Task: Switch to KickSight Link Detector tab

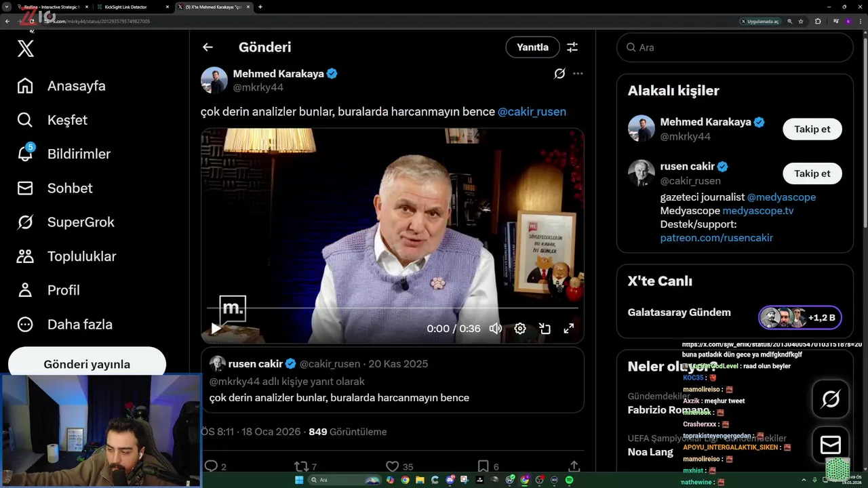Action: (132, 7)
